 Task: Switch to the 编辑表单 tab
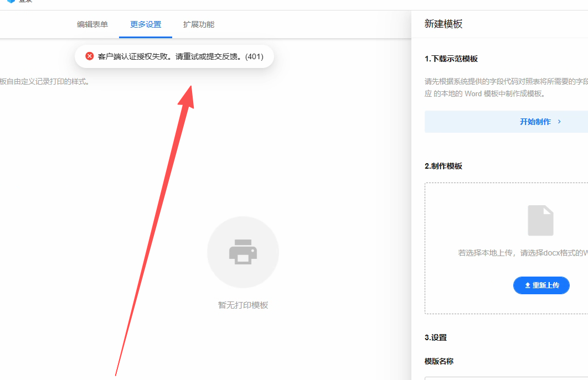tap(92, 24)
